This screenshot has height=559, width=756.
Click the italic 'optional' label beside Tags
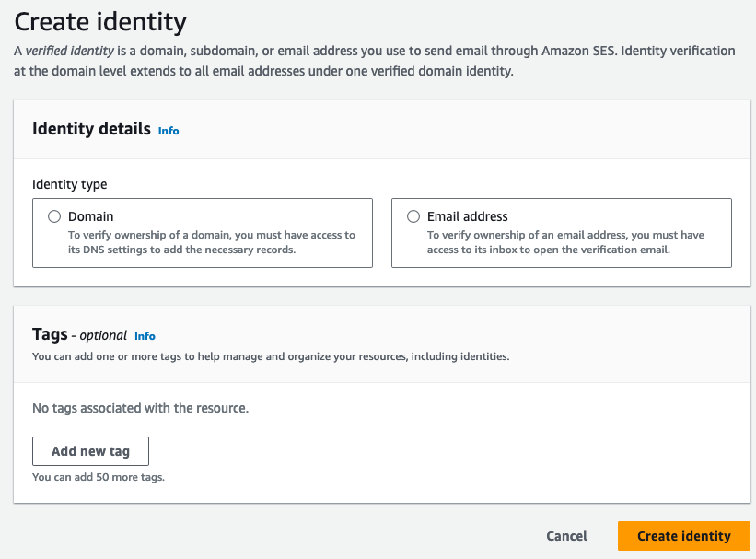[x=102, y=336]
